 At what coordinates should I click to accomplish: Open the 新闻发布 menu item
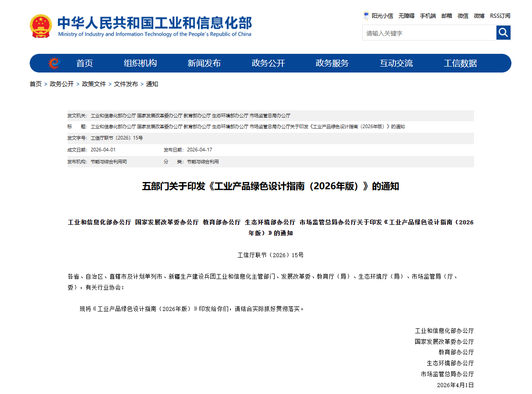pyautogui.click(x=204, y=63)
